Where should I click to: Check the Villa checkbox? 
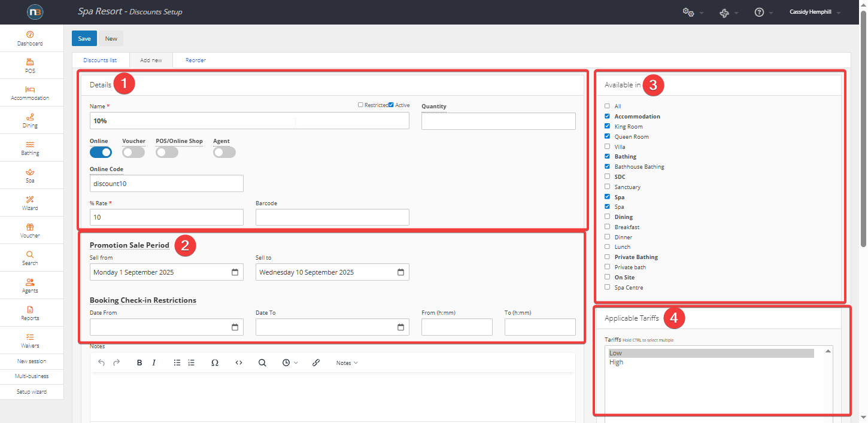(x=607, y=147)
